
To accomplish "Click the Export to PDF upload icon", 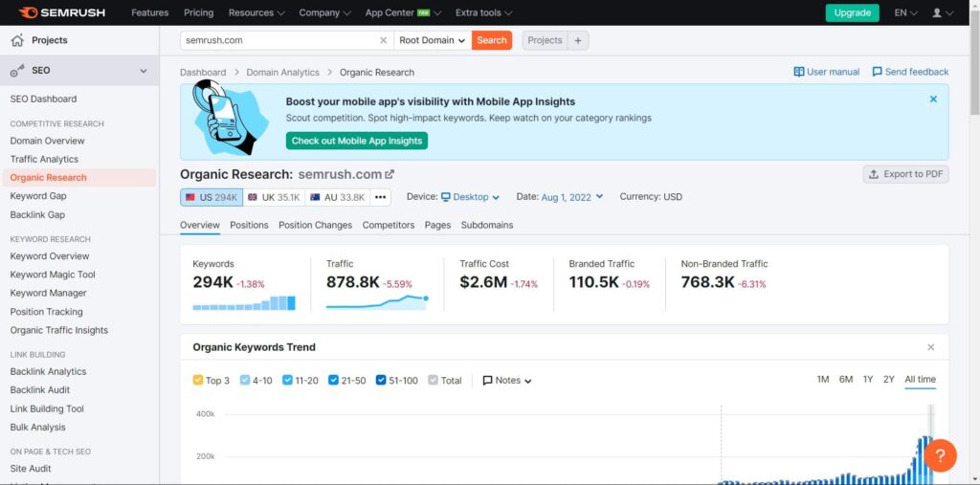I will pyautogui.click(x=874, y=174).
